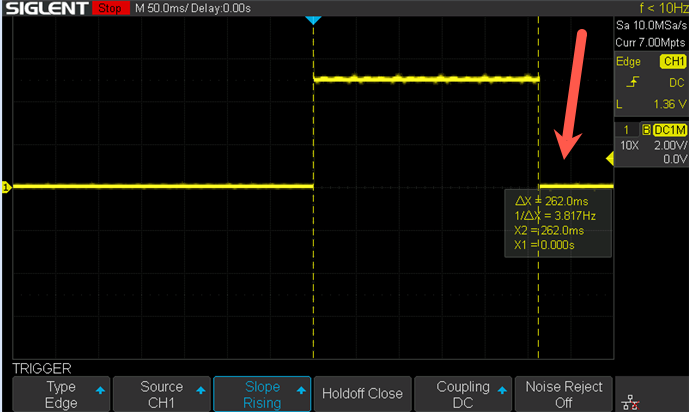Screen dimensions: 689x412
Task: Expand the Coupling DC options
Action: click(x=461, y=394)
